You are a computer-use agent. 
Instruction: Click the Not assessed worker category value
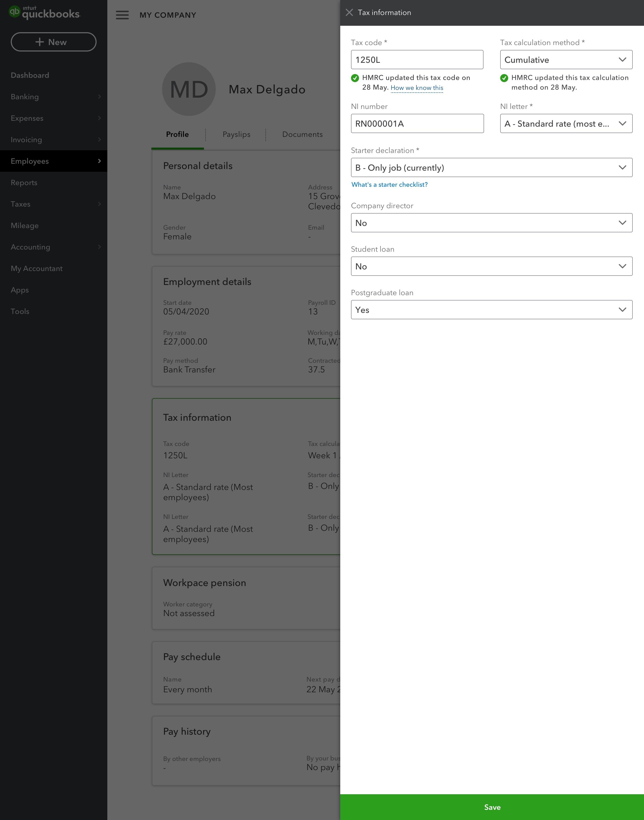tap(189, 613)
